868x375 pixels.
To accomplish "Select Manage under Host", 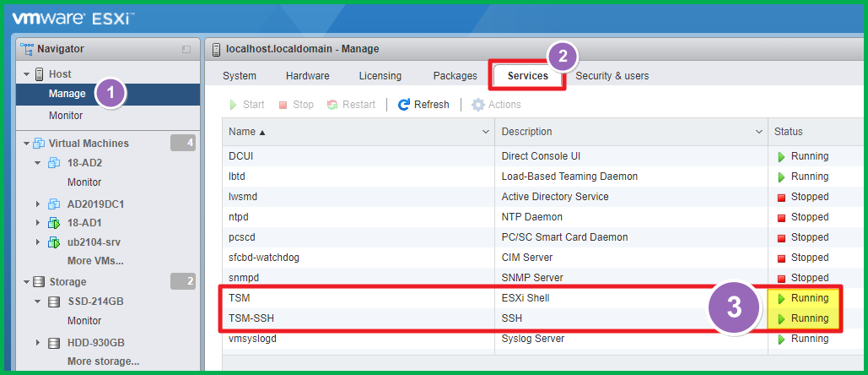I will 108,94.
